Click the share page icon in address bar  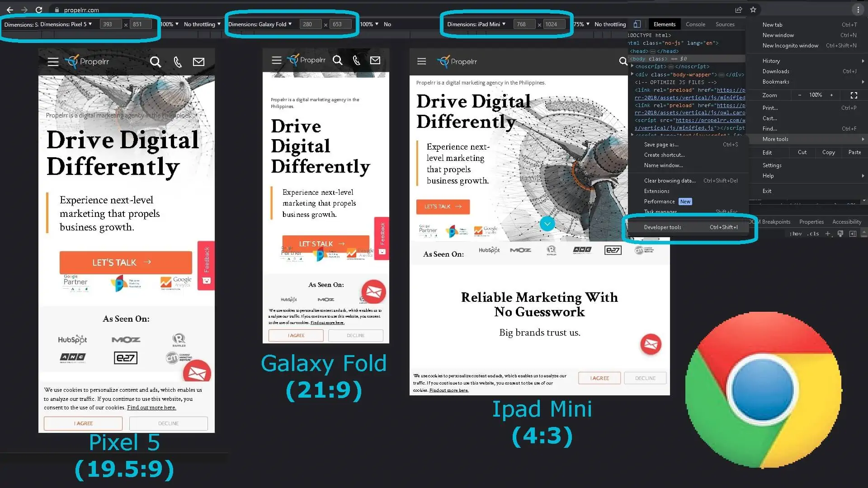click(739, 9)
